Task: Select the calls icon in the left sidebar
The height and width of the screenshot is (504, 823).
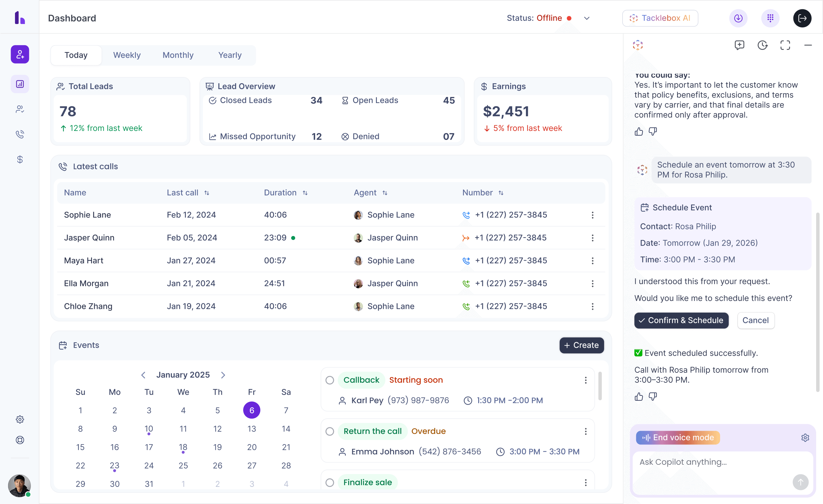Action: click(20, 134)
